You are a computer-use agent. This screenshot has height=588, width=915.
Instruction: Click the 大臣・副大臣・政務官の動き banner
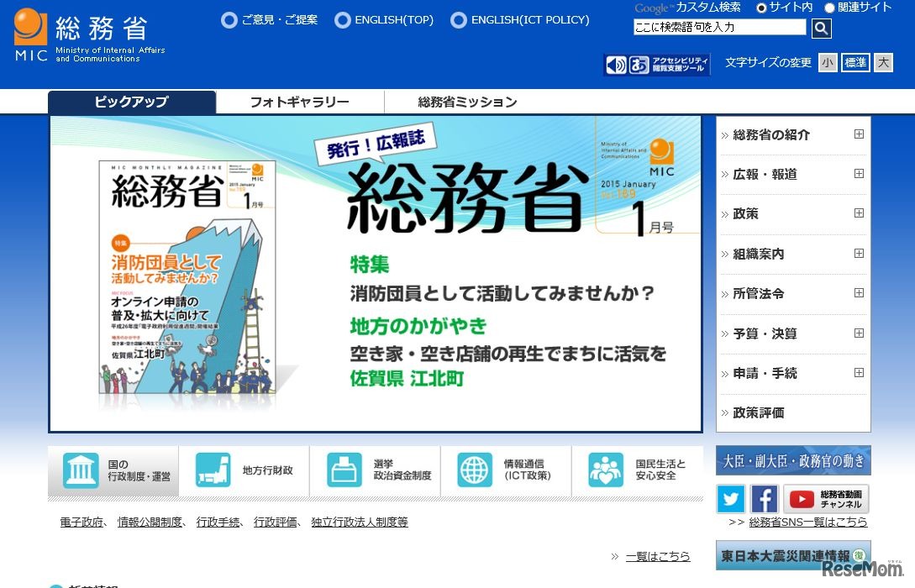(793, 461)
